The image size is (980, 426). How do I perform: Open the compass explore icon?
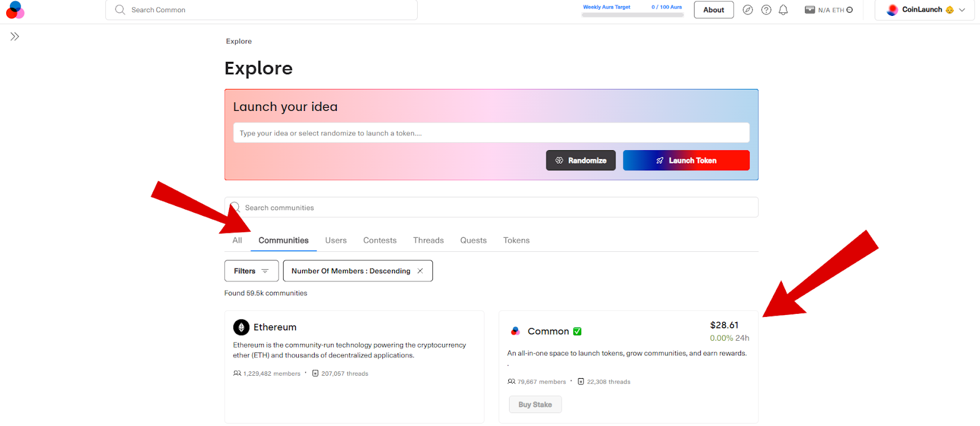click(748, 10)
